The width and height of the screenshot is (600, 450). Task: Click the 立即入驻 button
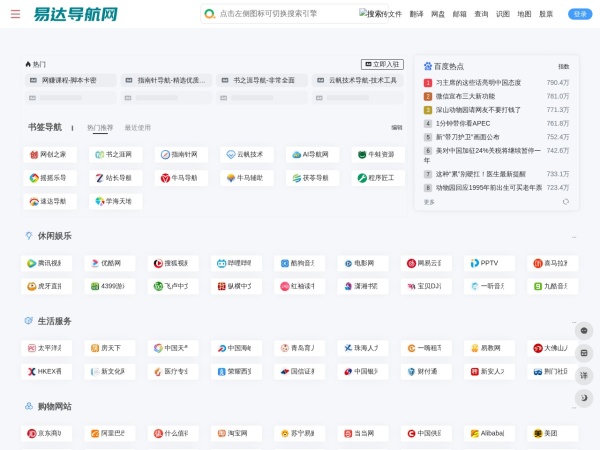point(382,63)
